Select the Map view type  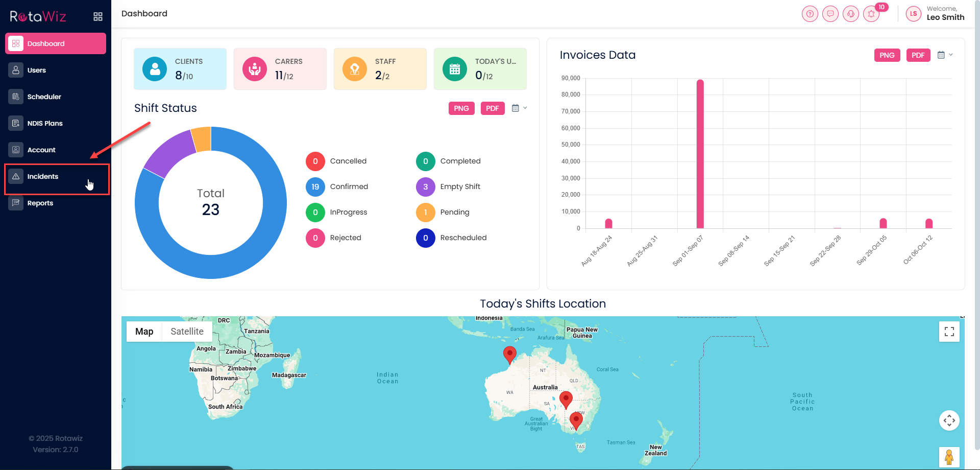[144, 332]
